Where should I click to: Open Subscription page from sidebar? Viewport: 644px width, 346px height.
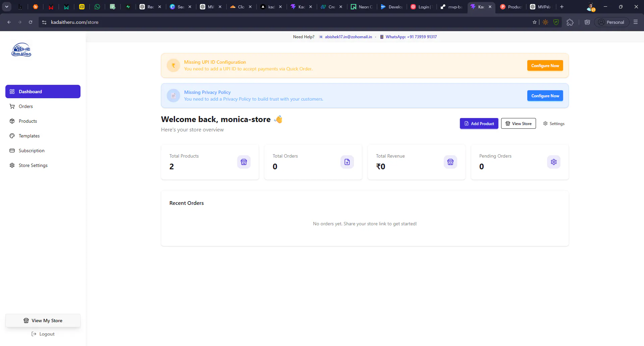[x=43, y=151]
